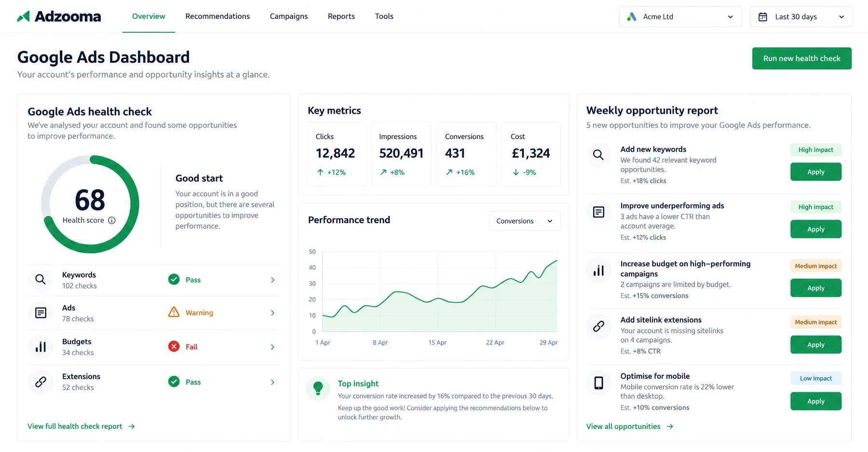868x452 pixels.
Task: Open the Tools tab
Action: tap(384, 16)
